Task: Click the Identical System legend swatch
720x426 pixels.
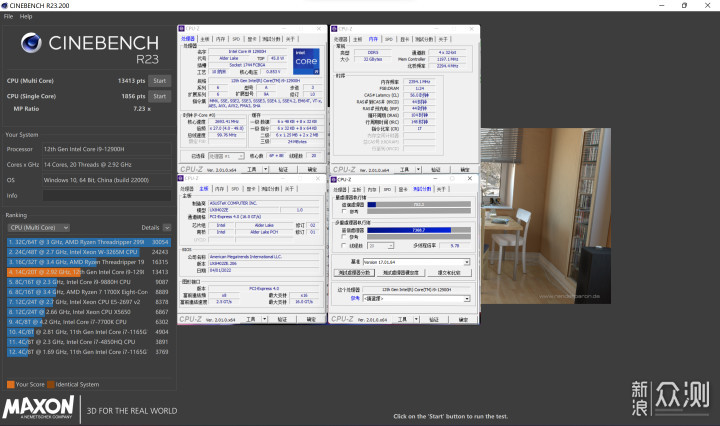Action: pos(51,385)
